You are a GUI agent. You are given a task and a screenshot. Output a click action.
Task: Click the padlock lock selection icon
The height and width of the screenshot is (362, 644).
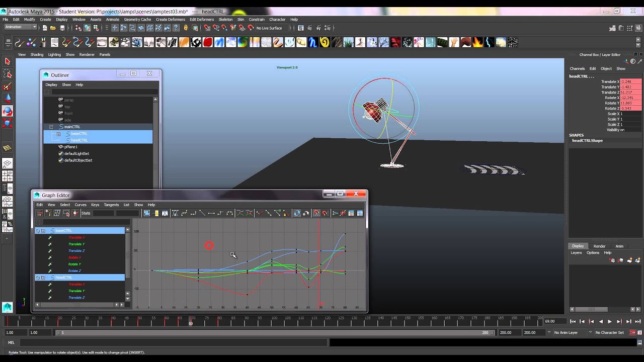click(186, 28)
